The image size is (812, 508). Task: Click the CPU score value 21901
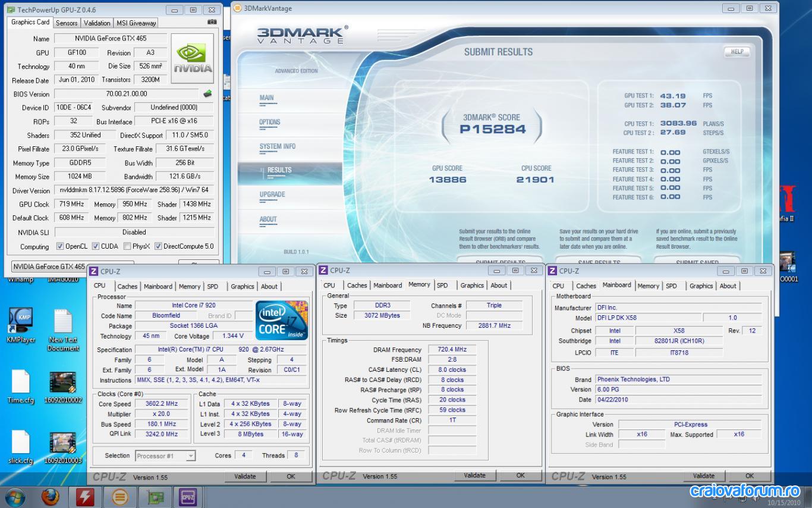(536, 180)
